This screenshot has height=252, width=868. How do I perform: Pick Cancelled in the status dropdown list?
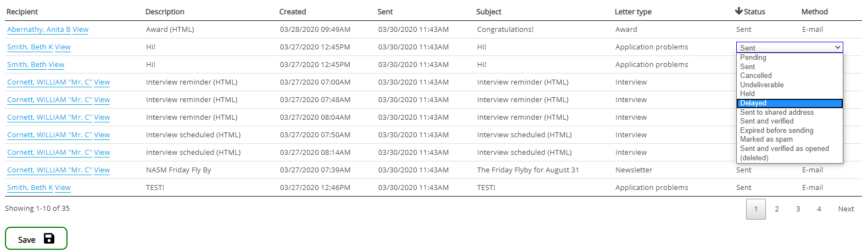[755, 76]
